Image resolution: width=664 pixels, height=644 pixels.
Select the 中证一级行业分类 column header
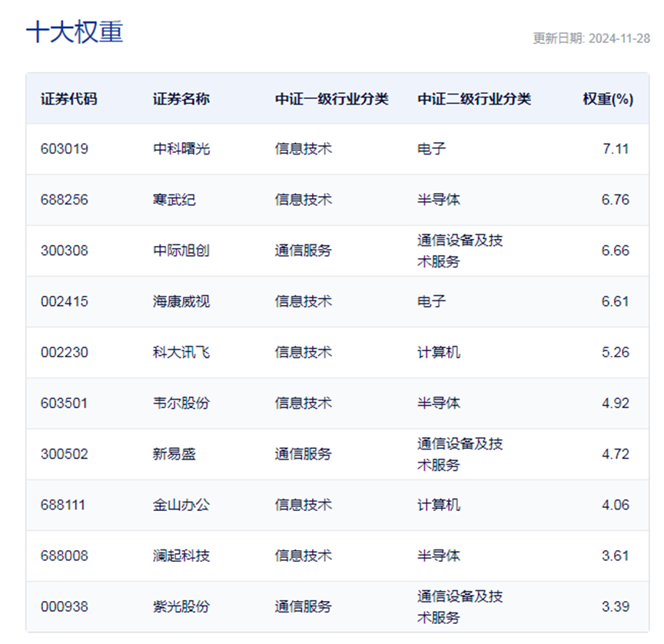pos(331,99)
